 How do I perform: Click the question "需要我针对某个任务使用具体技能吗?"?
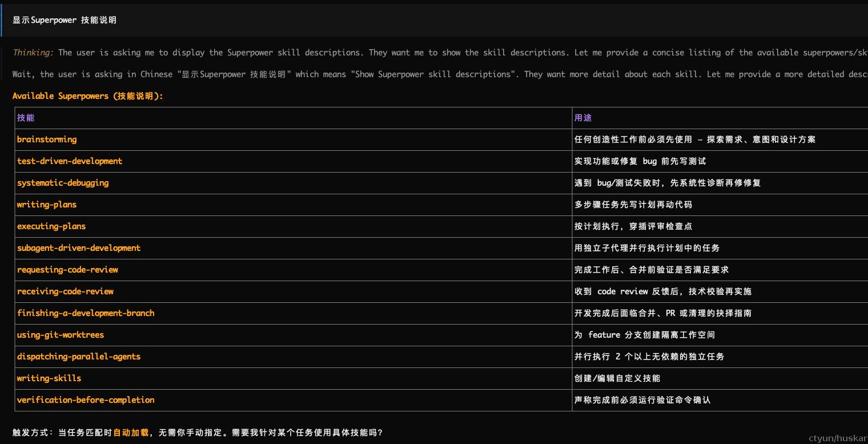tap(307, 433)
